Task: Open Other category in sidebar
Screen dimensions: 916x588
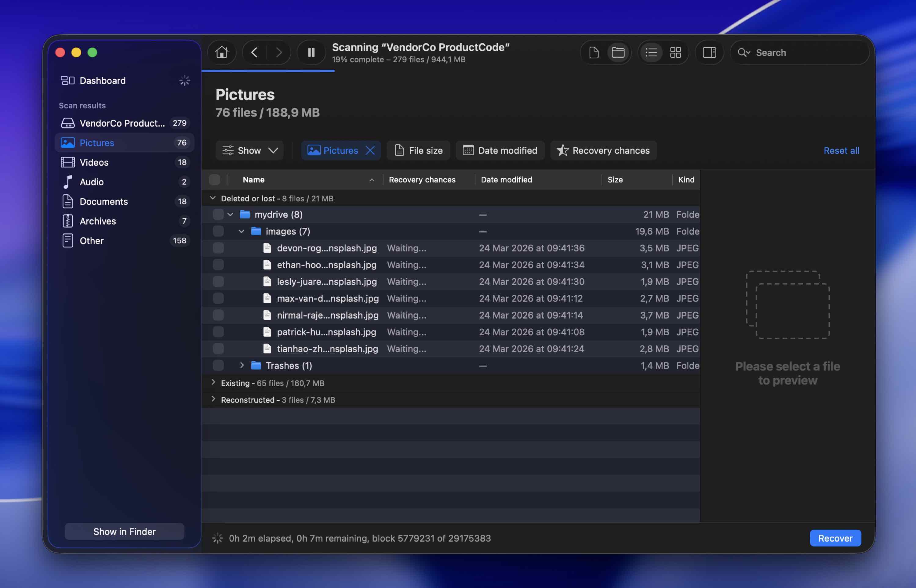Action: (x=125, y=240)
